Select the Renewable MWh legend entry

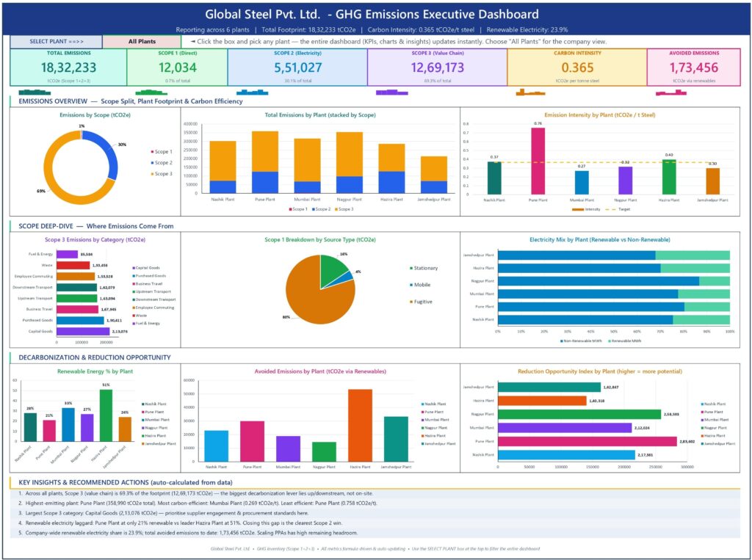click(624, 341)
